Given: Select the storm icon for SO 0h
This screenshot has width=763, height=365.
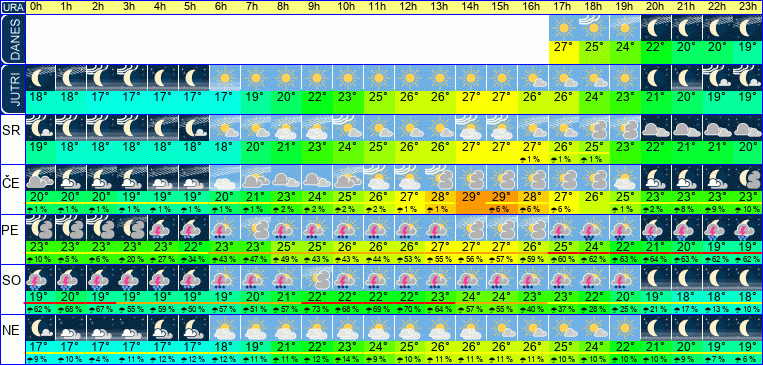Looking at the screenshot, I should pos(40,278).
